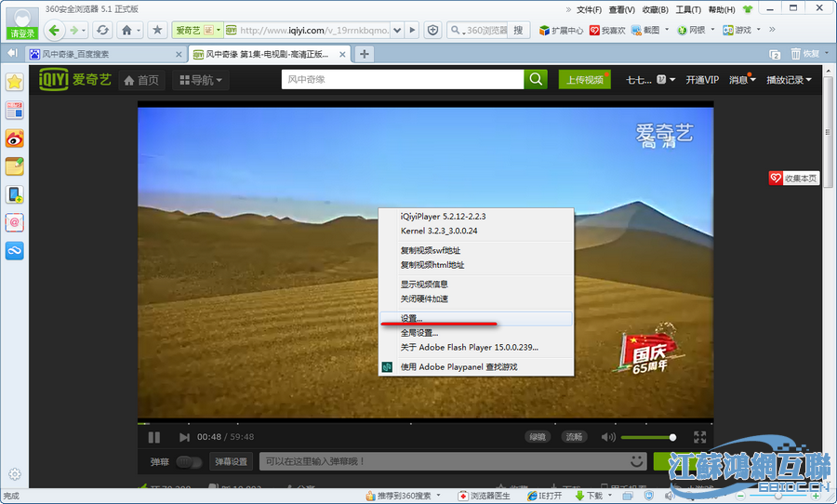Viewport: 837px width, 504px height.
Task: Open the 帮助(H) menu
Action: (x=722, y=9)
